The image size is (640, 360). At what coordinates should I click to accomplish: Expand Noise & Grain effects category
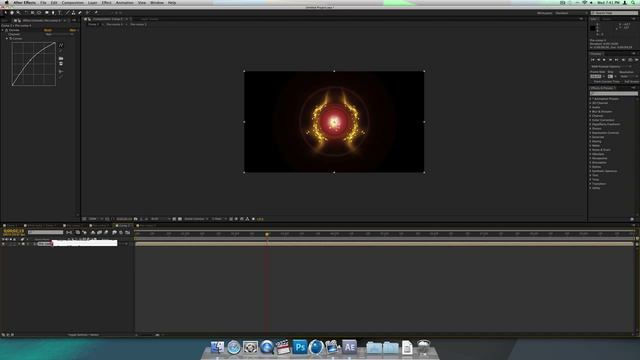[x=590, y=150]
